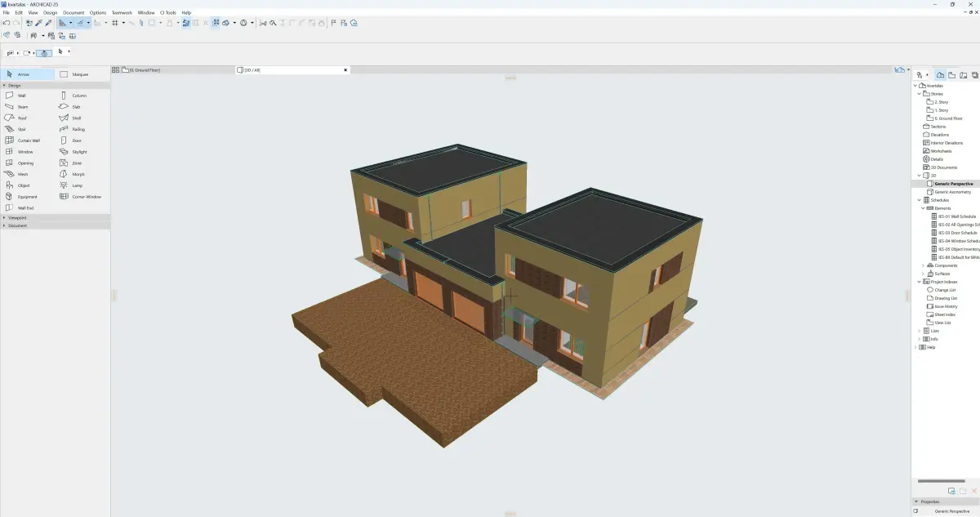Viewport: 980px width, 517px height.
Task: Open the CI Tools menu
Action: tap(167, 13)
